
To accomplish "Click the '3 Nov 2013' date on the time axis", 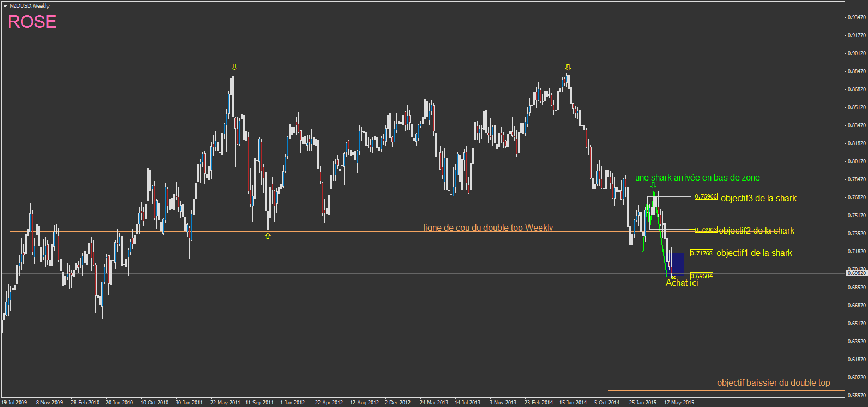I will pyautogui.click(x=503, y=403).
